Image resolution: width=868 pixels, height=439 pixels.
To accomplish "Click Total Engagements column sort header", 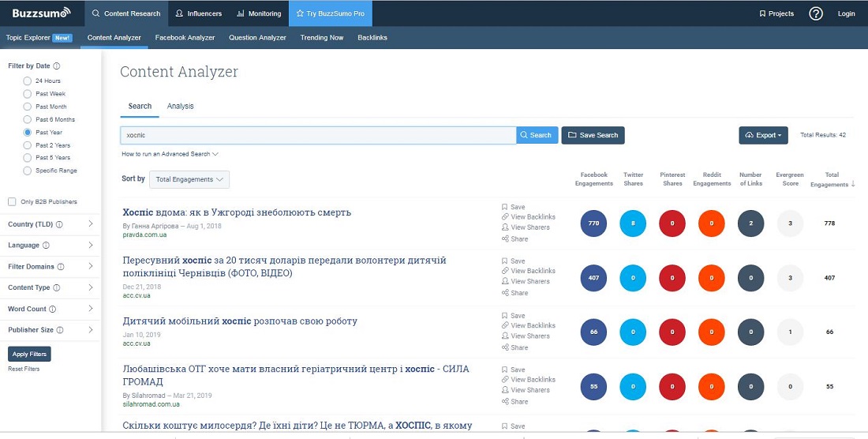I will (x=832, y=179).
